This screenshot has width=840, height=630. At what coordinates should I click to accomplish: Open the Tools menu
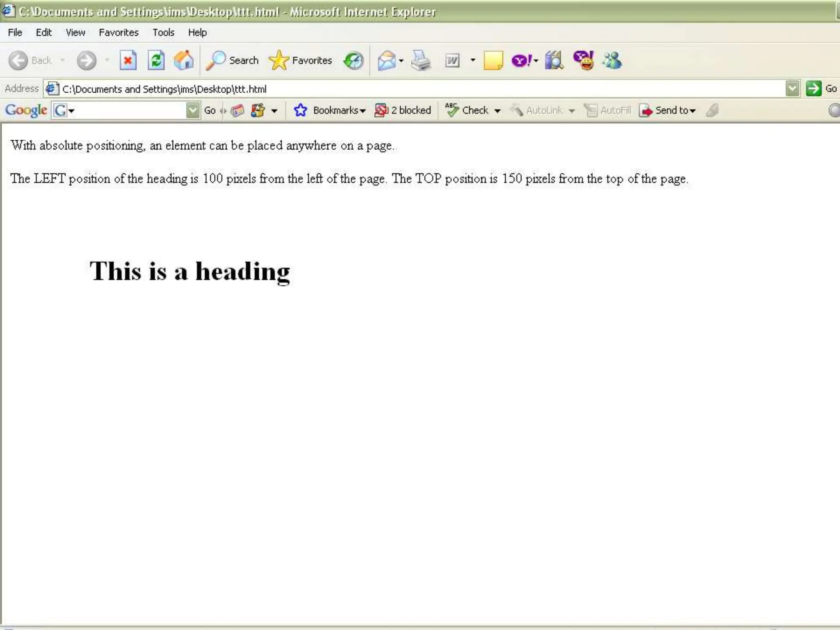(x=163, y=32)
